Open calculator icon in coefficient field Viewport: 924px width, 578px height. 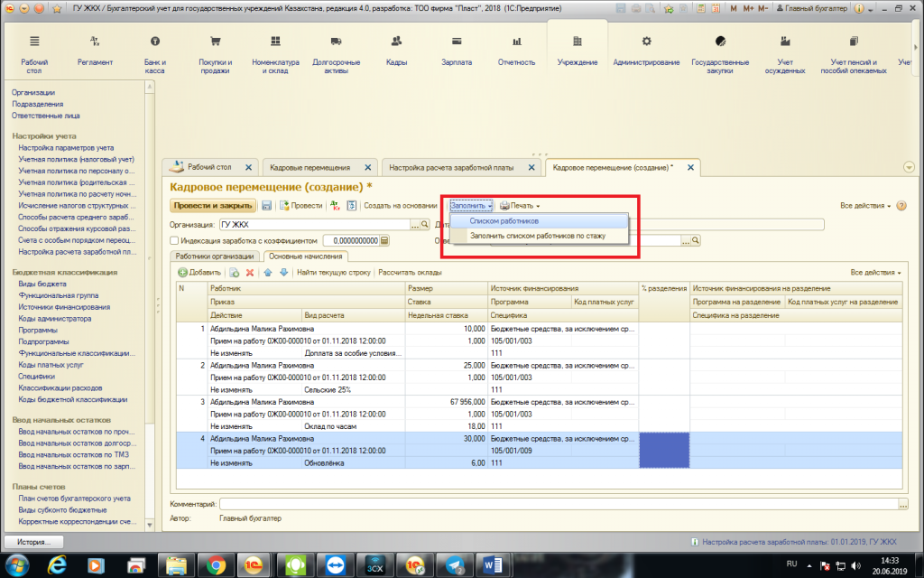pos(384,241)
